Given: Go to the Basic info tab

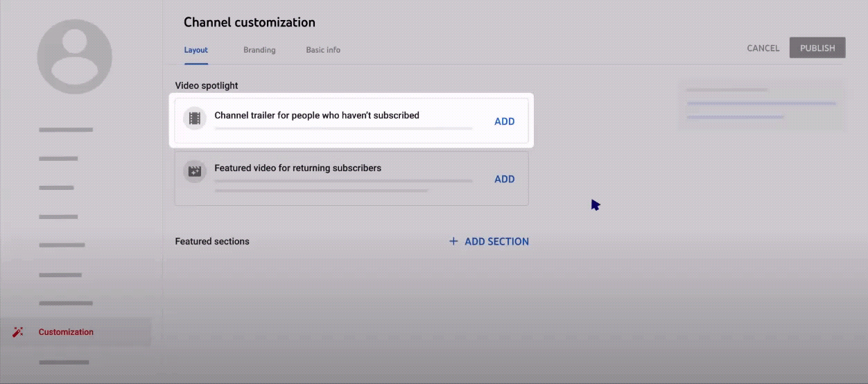Looking at the screenshot, I should (323, 50).
